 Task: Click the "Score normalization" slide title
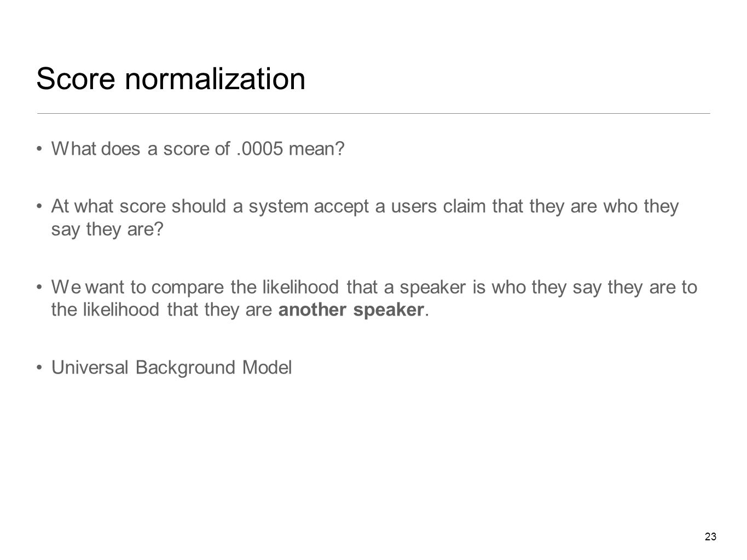point(171,79)
